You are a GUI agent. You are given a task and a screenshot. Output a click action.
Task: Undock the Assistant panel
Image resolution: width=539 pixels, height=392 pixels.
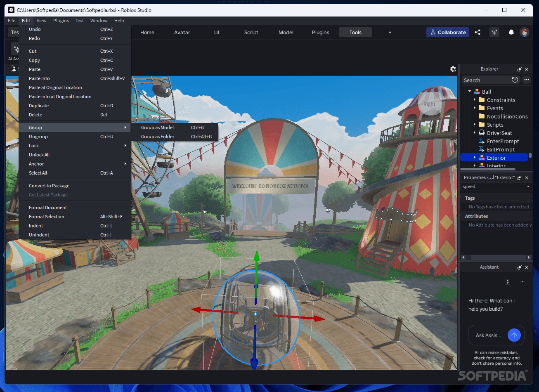click(x=520, y=267)
